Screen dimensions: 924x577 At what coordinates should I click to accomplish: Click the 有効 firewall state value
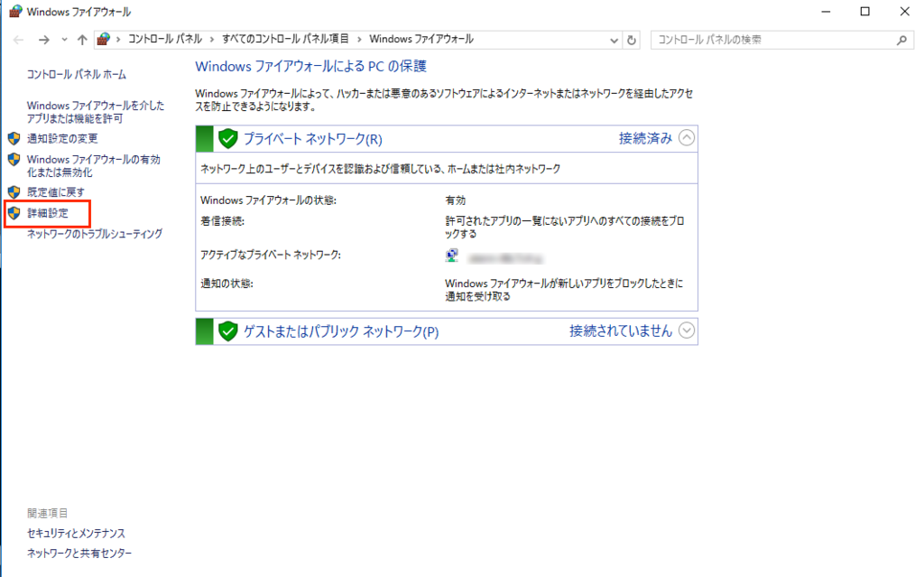coord(456,200)
